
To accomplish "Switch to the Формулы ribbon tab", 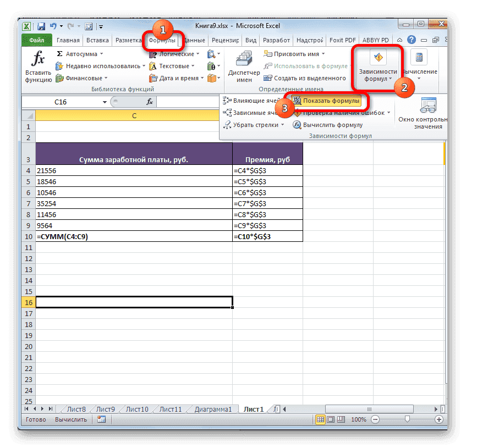I will coord(163,40).
